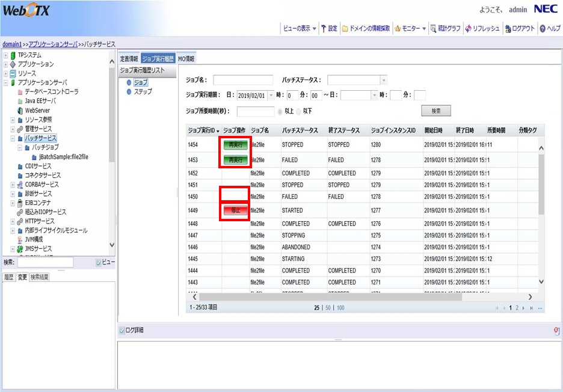
Task: Select the 以下 radio button
Action: [298, 111]
